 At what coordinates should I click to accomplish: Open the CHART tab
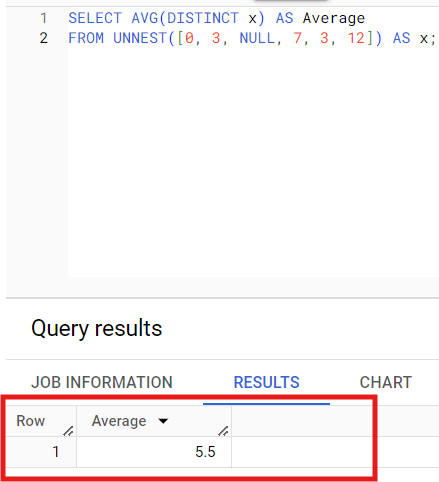point(386,382)
